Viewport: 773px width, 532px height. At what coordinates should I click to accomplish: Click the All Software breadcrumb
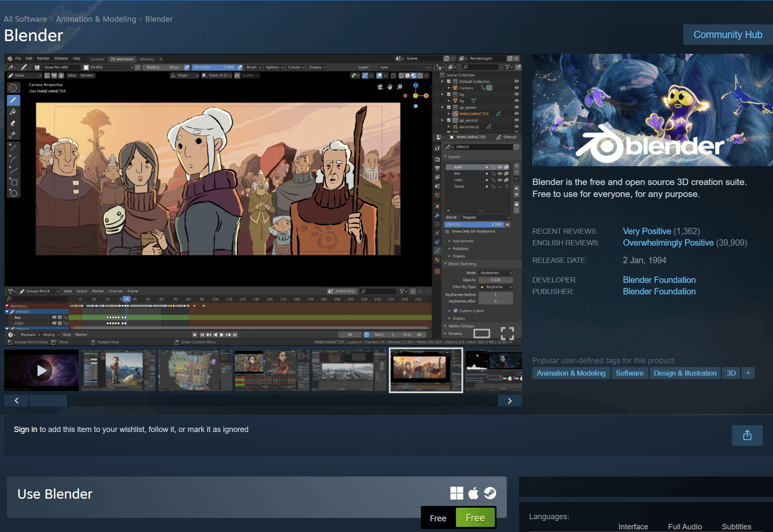tap(25, 19)
